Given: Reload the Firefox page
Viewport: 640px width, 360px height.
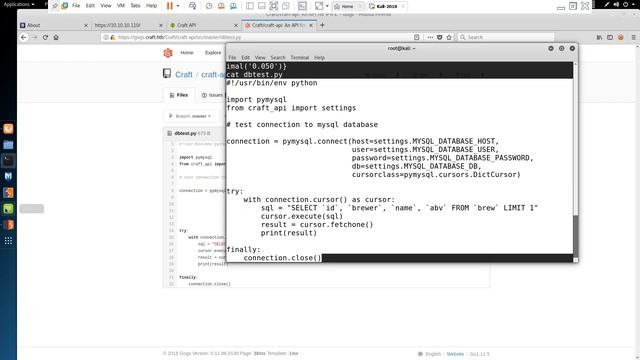Looking at the screenshot, I should click(45, 37).
